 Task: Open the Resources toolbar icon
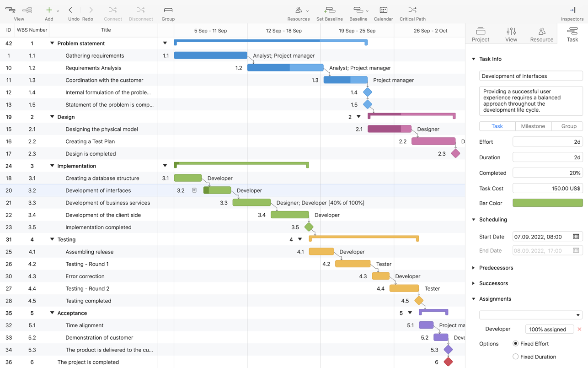pyautogui.click(x=298, y=10)
